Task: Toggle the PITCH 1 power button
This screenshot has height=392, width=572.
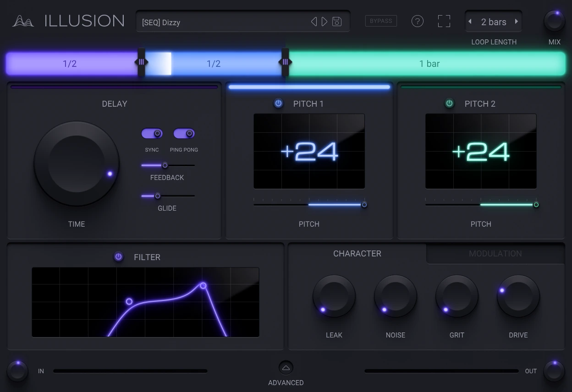Action: [279, 103]
